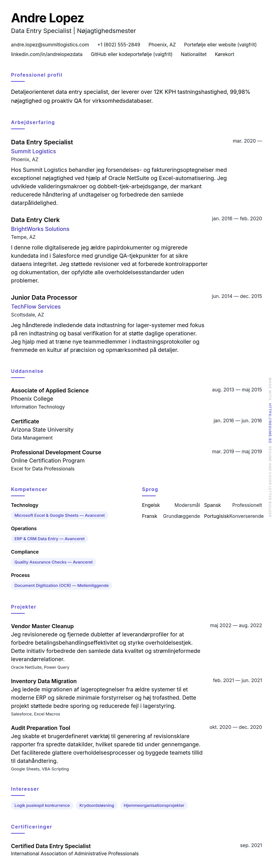Open the Portefølje eller website link
This screenshot has width=273, height=868.
pos(220,44)
